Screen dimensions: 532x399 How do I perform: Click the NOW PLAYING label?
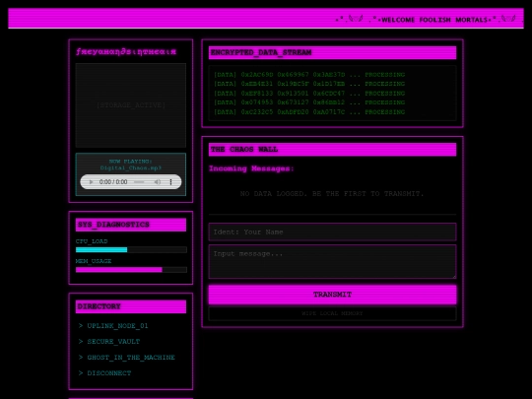131,162
